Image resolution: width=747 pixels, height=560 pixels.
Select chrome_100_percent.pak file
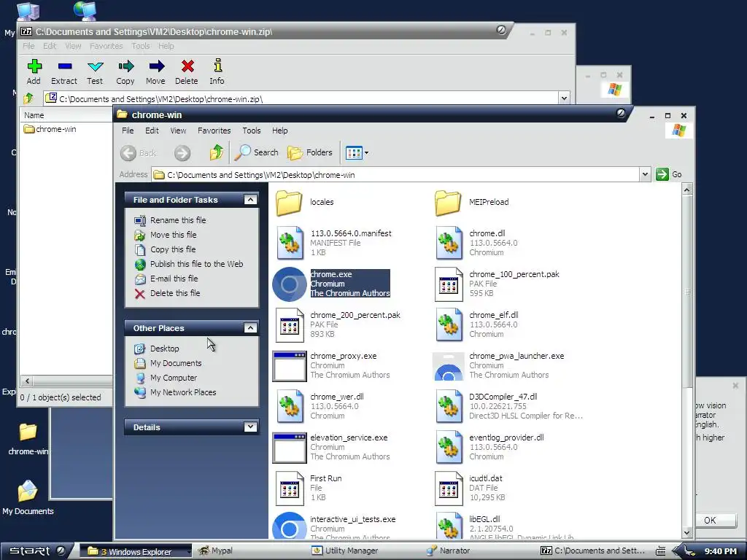click(497, 284)
